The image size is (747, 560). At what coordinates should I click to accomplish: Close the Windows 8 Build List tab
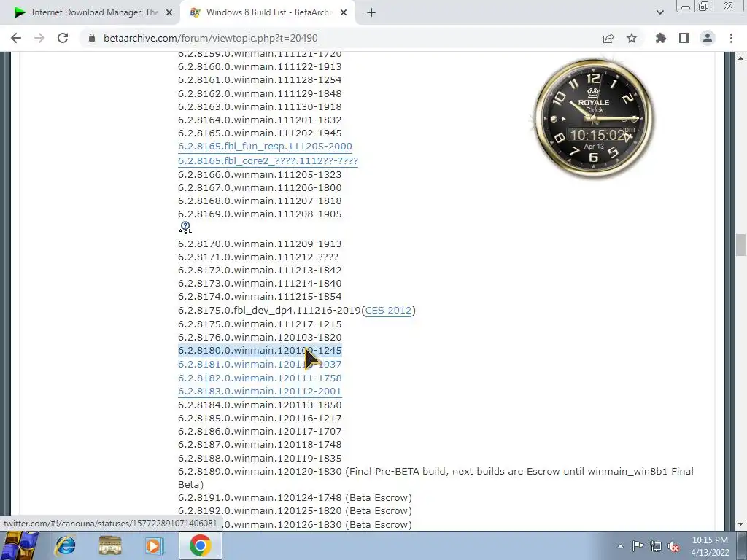coord(344,13)
